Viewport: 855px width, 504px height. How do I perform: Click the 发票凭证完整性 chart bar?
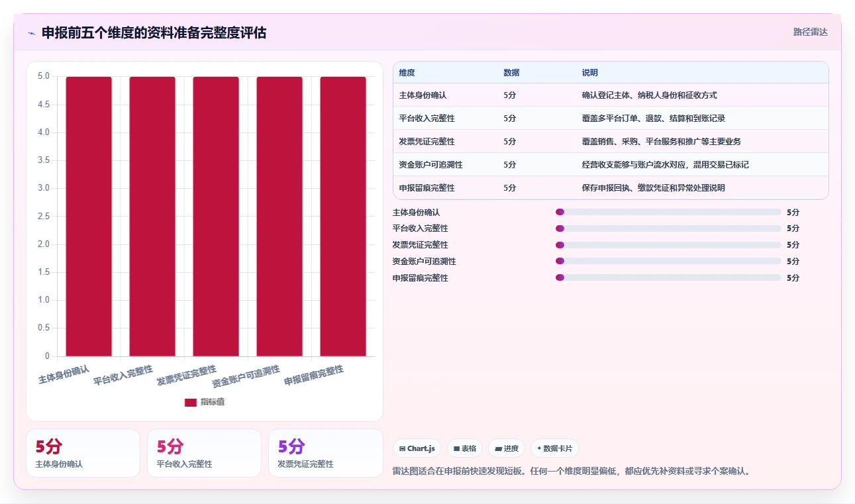coord(216,217)
